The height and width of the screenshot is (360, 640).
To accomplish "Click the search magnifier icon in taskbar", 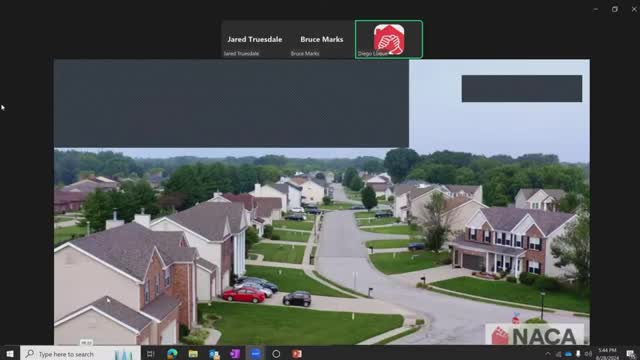I will pyautogui.click(x=30, y=353).
